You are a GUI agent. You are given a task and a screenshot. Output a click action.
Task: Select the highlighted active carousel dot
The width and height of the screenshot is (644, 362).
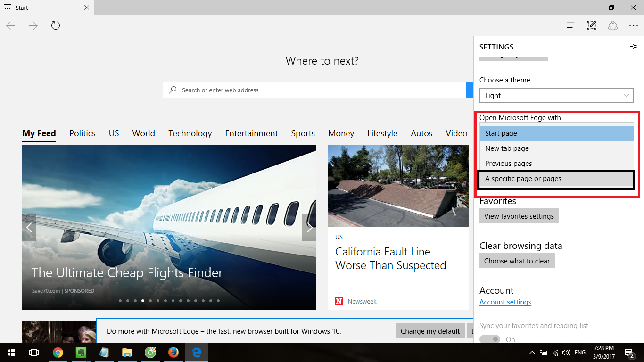(x=143, y=300)
